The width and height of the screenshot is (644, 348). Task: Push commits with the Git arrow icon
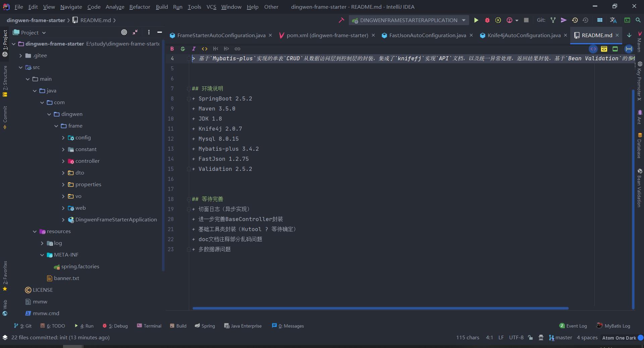(564, 20)
